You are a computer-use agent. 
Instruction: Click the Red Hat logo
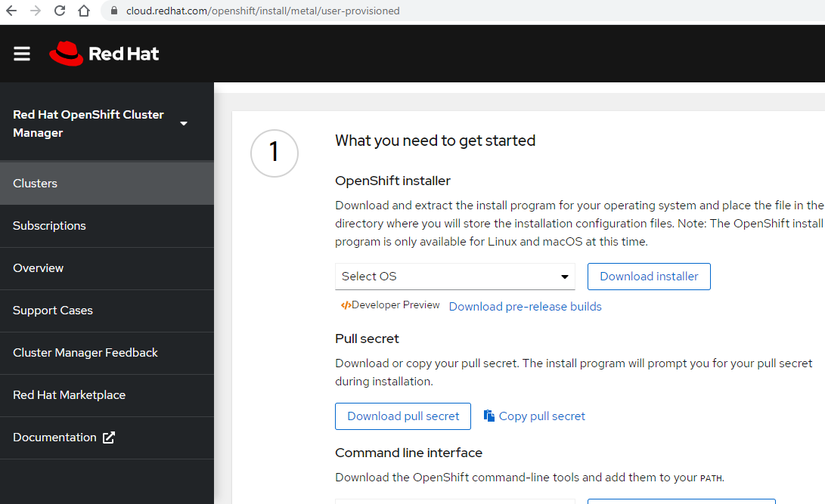click(x=104, y=53)
